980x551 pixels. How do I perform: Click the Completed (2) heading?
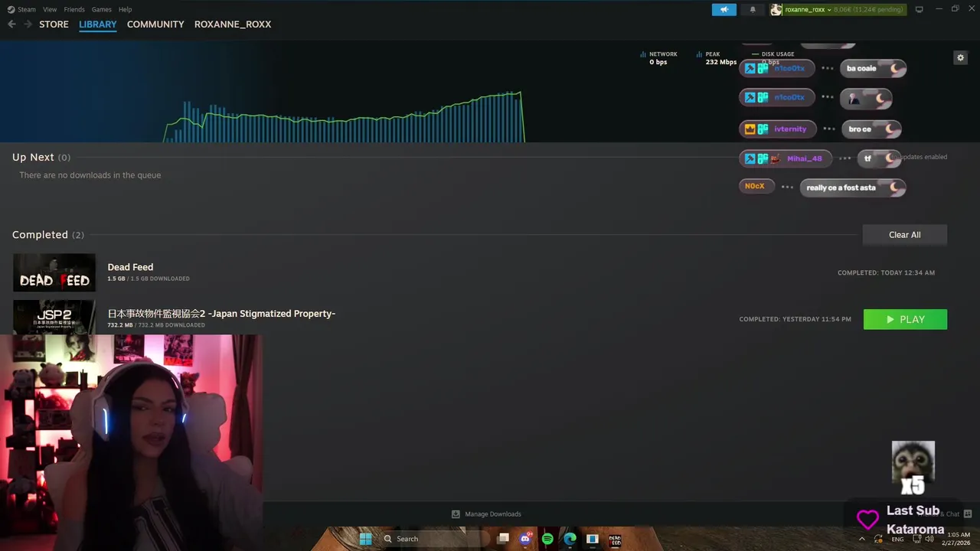coord(48,235)
